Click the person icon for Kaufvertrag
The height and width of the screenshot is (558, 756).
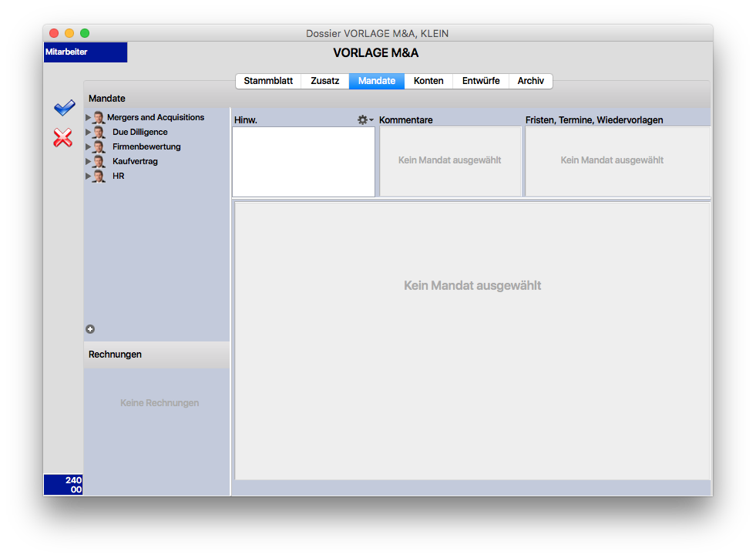[99, 161]
